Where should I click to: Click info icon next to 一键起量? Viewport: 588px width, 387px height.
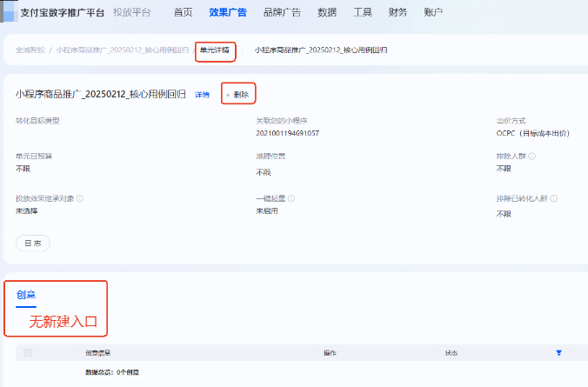coord(291,198)
